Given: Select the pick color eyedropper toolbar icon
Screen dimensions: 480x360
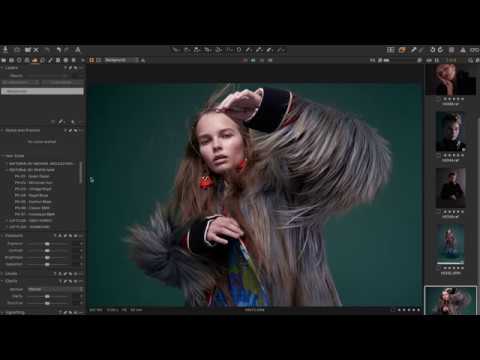Looking at the screenshot, I should click(x=414, y=50).
